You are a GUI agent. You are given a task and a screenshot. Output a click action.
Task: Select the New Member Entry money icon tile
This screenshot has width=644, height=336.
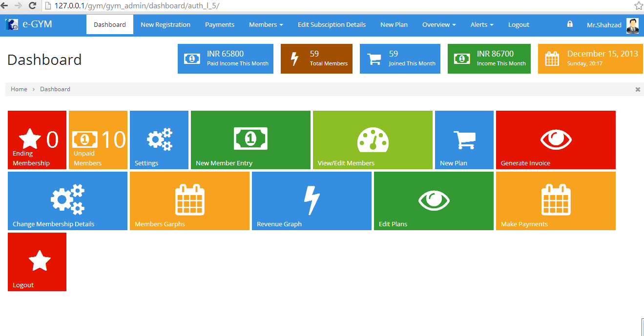250,140
